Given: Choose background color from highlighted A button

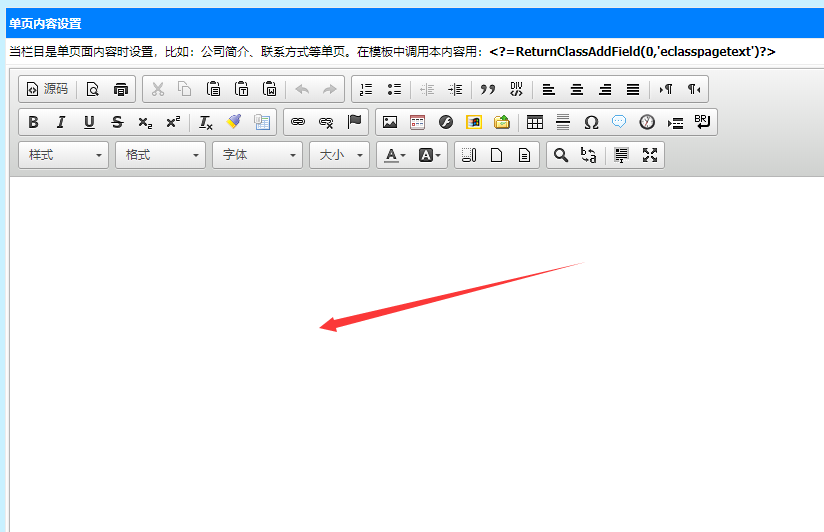Looking at the screenshot, I should coord(430,155).
